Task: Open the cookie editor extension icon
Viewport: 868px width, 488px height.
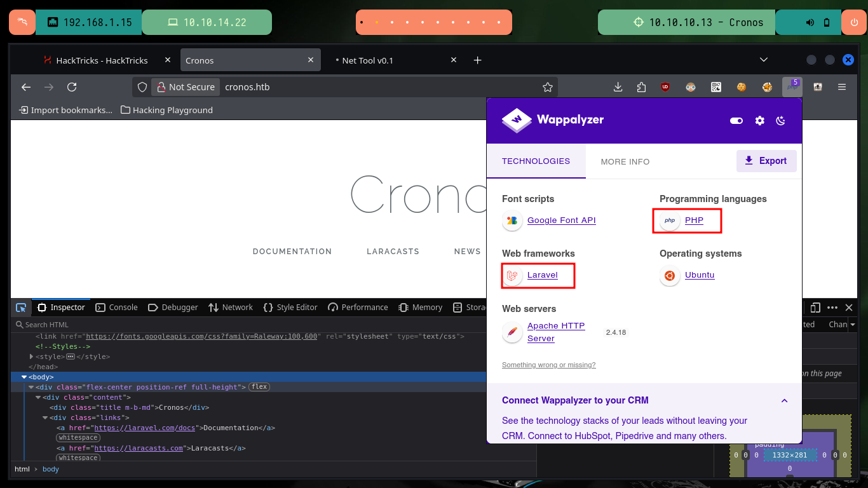Action: pos(742,87)
